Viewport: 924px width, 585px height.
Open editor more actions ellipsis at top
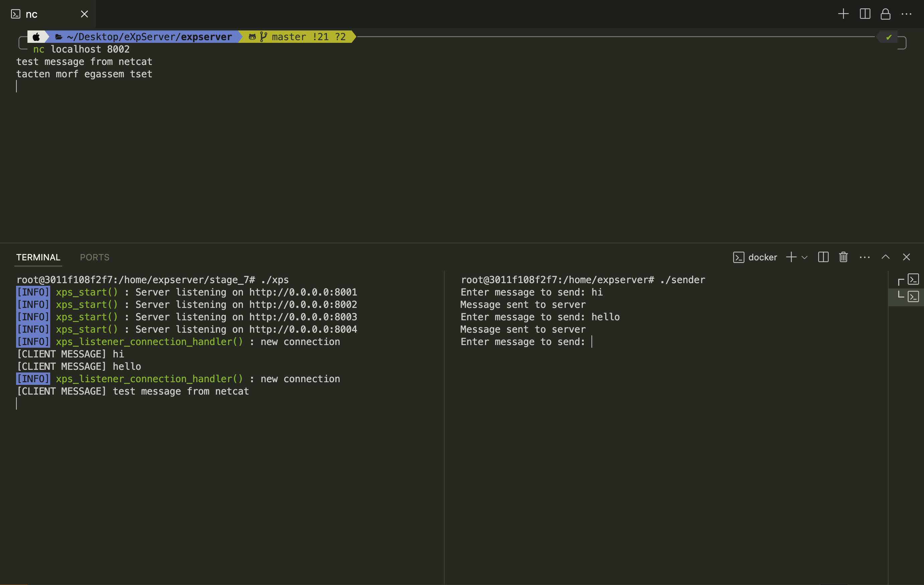(906, 14)
